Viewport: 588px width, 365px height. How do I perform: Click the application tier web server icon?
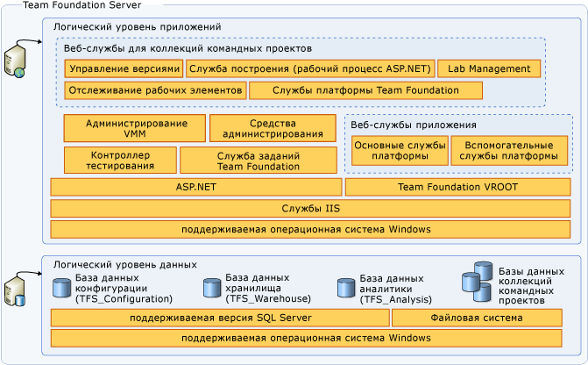(15, 61)
